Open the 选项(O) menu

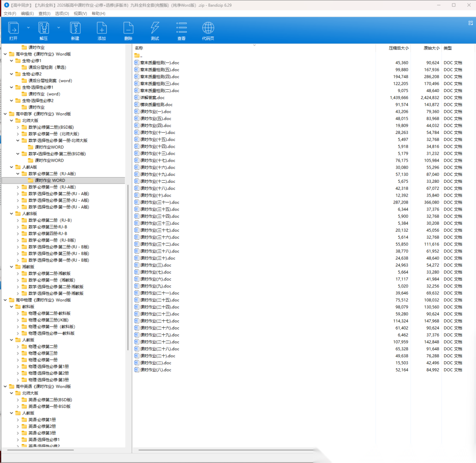(62, 14)
